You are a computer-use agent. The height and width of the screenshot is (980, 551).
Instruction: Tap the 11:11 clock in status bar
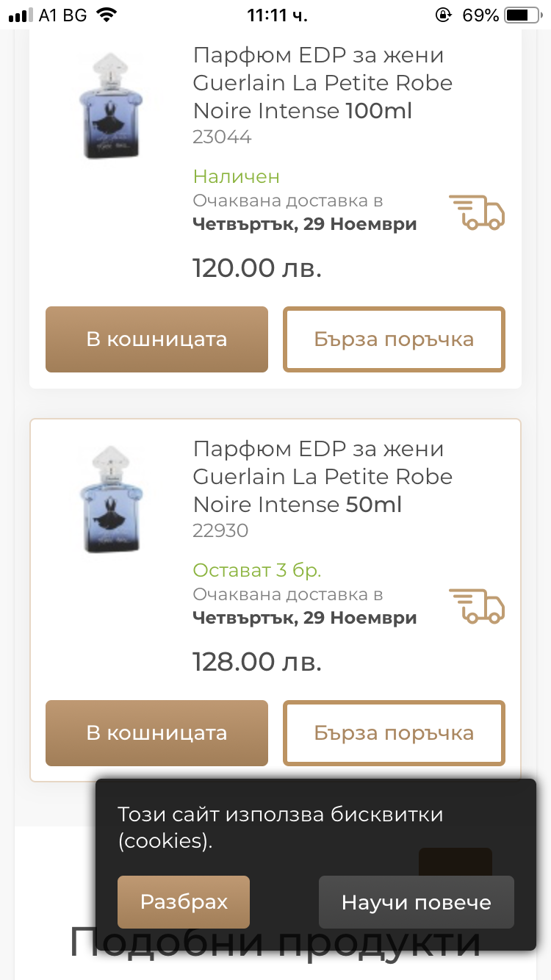click(277, 15)
